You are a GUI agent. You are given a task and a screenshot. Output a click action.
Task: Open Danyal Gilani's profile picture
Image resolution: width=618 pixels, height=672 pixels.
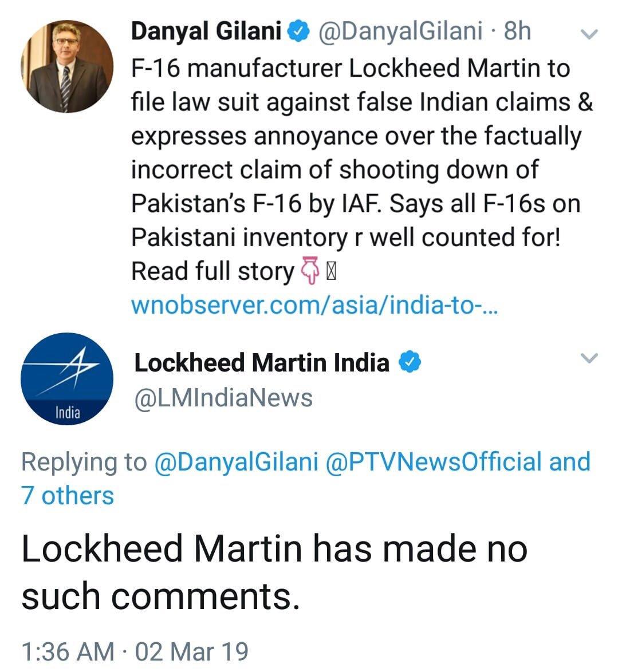[x=67, y=66]
